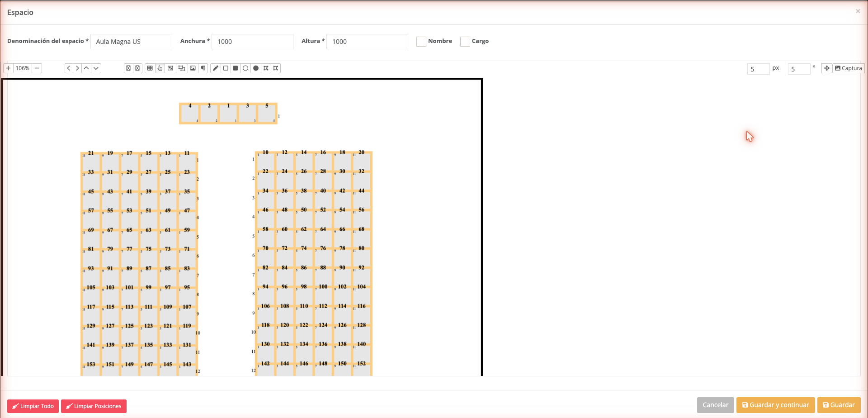Move canvas down with the down chevron
868x418 pixels.
point(96,68)
